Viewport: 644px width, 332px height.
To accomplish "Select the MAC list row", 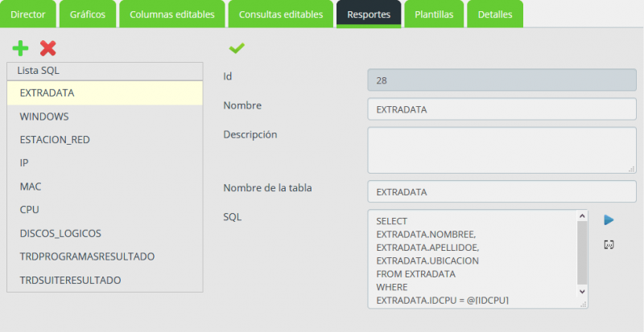I will (x=105, y=186).
